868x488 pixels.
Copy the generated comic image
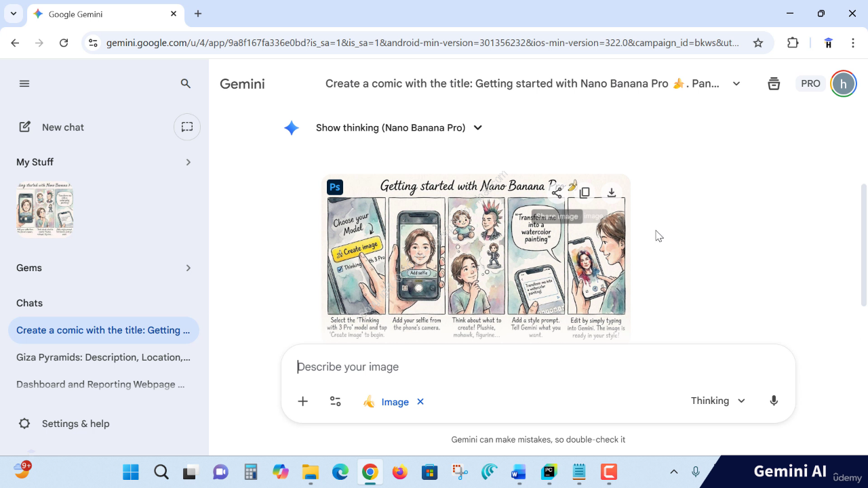[585, 193]
